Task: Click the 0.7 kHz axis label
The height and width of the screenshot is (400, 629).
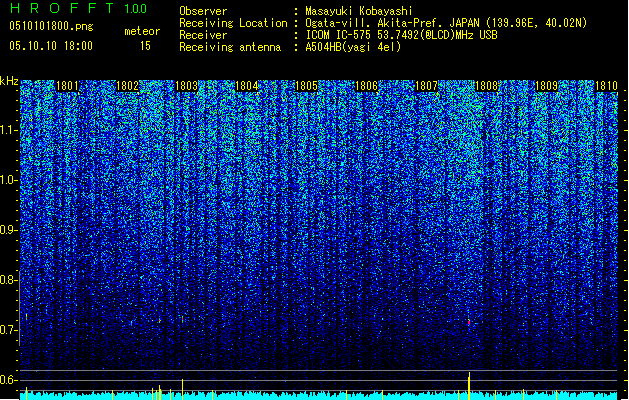Action: (x=9, y=330)
